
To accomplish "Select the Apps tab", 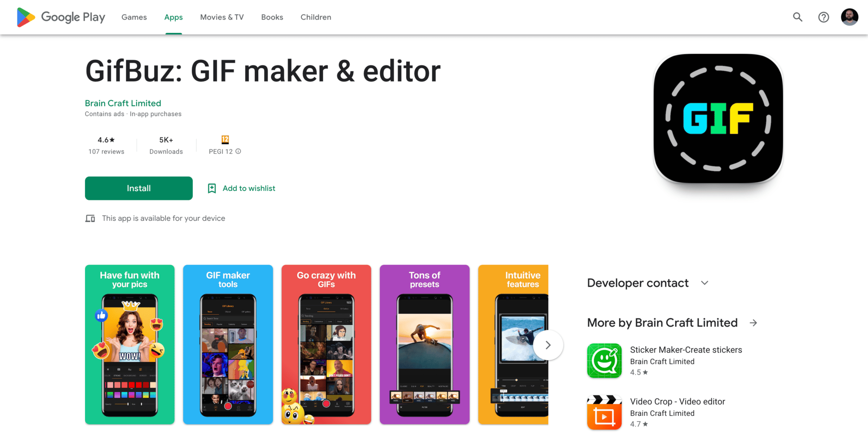I will pyautogui.click(x=174, y=17).
